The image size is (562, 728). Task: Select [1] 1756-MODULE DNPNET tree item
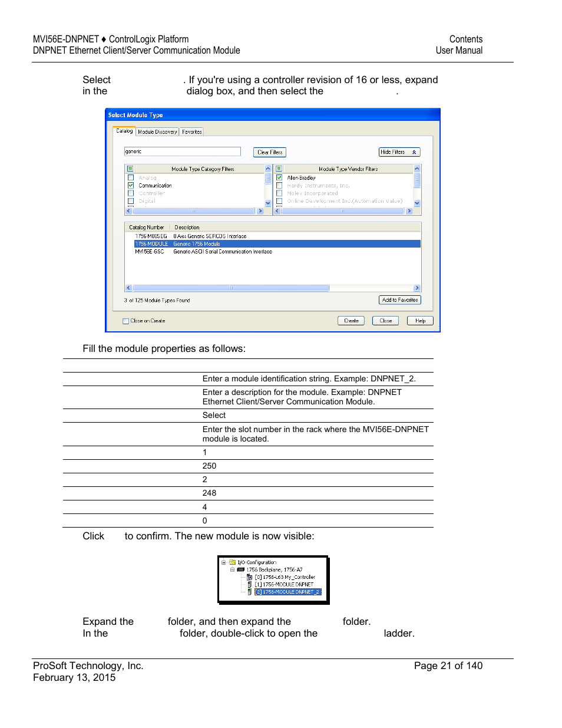[x=284, y=585]
